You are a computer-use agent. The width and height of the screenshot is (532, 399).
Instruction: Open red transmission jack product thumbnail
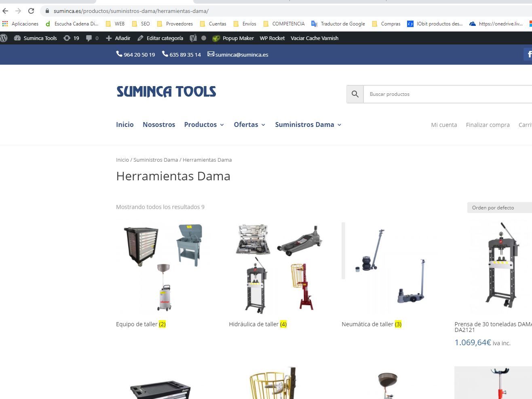493,383
